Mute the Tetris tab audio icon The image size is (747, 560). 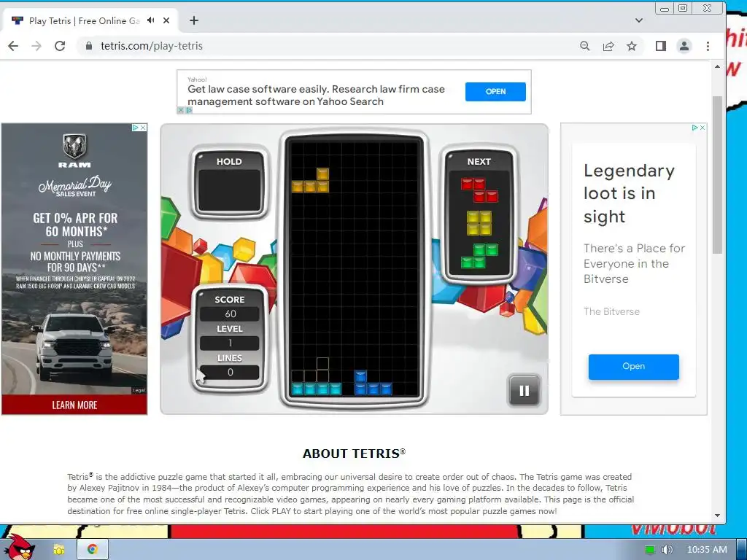[151, 20]
